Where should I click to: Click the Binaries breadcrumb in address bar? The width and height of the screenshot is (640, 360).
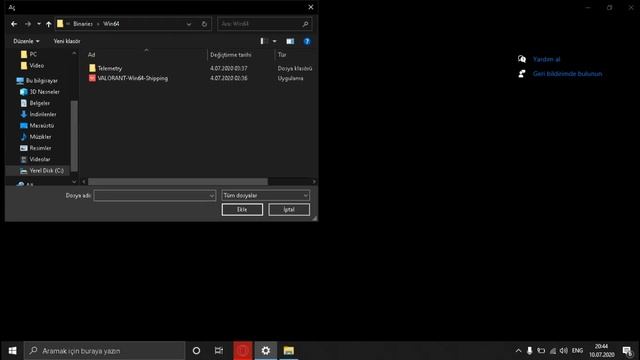click(83, 24)
